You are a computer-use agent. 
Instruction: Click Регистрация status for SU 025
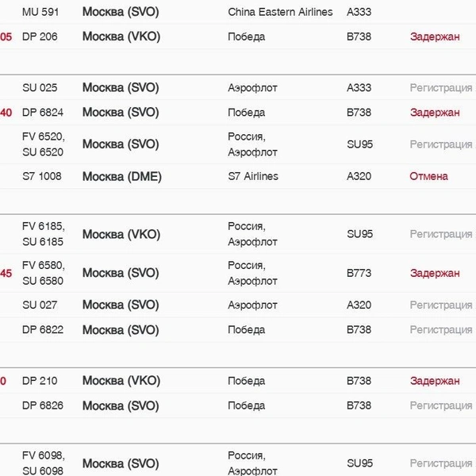[441, 88]
